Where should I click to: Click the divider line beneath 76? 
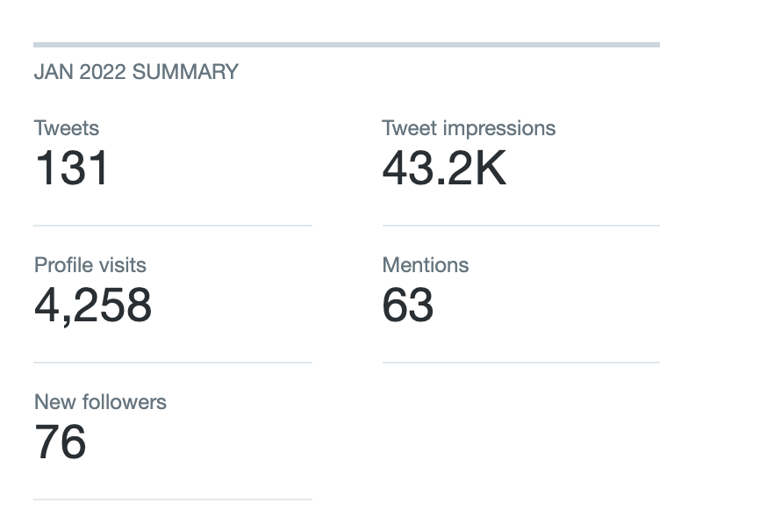(173, 500)
